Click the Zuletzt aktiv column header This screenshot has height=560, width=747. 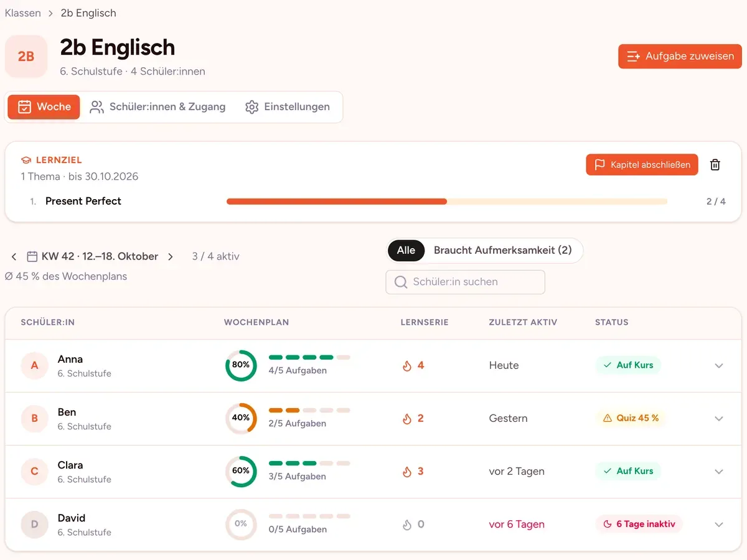[x=523, y=322]
